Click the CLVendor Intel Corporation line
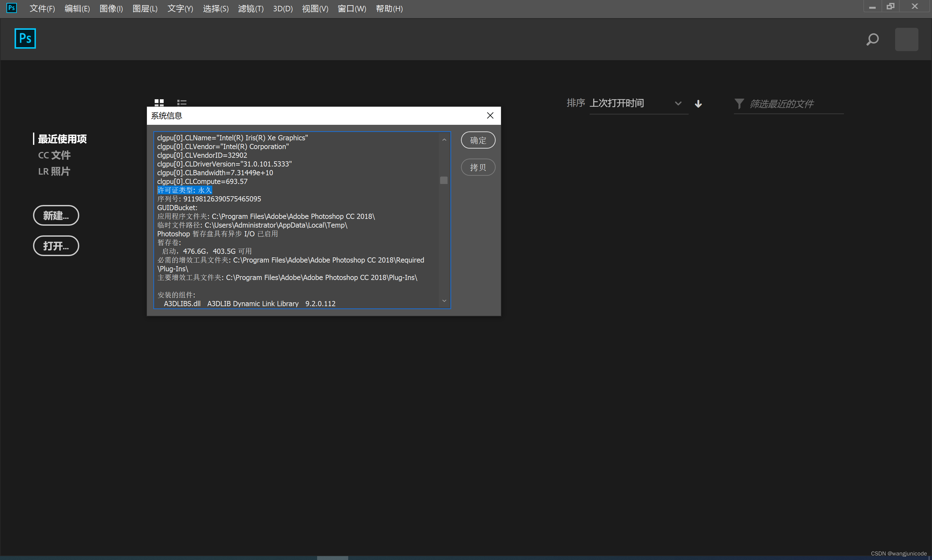Viewport: 932px width, 560px height. coord(223,146)
